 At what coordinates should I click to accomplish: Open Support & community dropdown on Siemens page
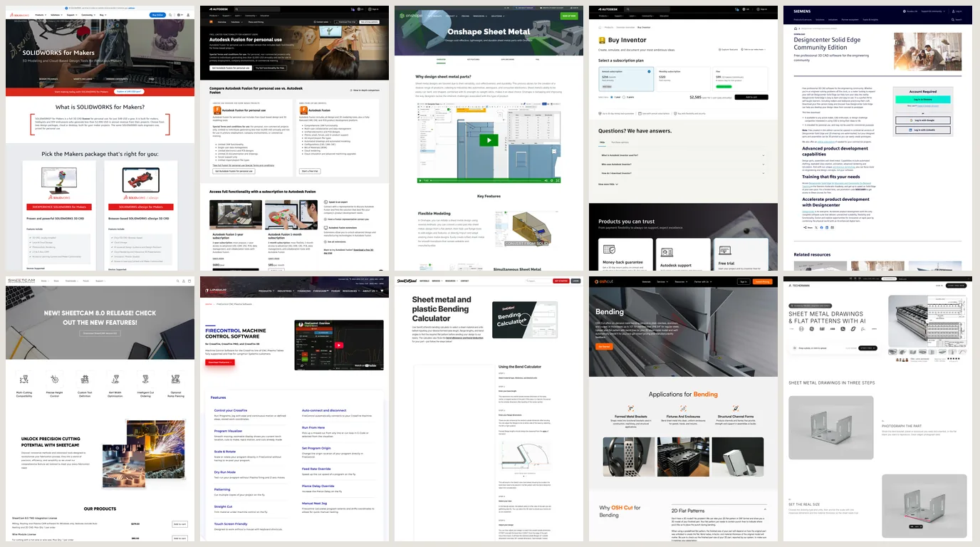tap(932, 11)
